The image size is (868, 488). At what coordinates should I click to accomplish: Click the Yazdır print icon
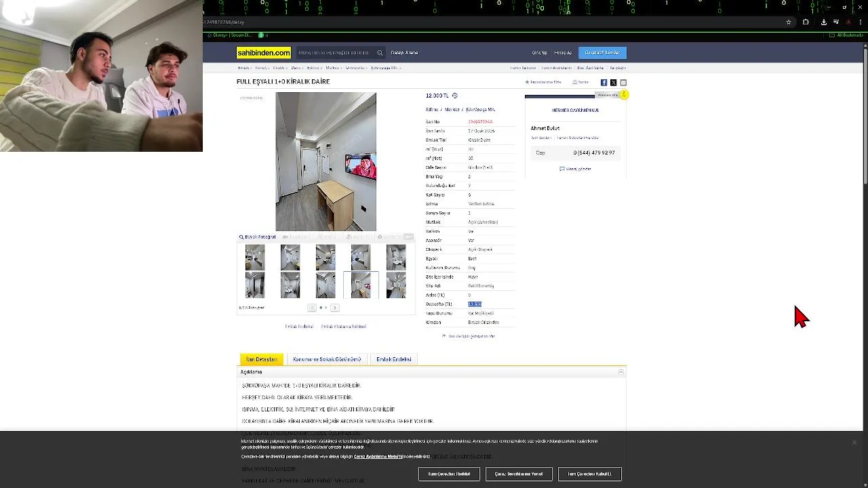(x=580, y=82)
